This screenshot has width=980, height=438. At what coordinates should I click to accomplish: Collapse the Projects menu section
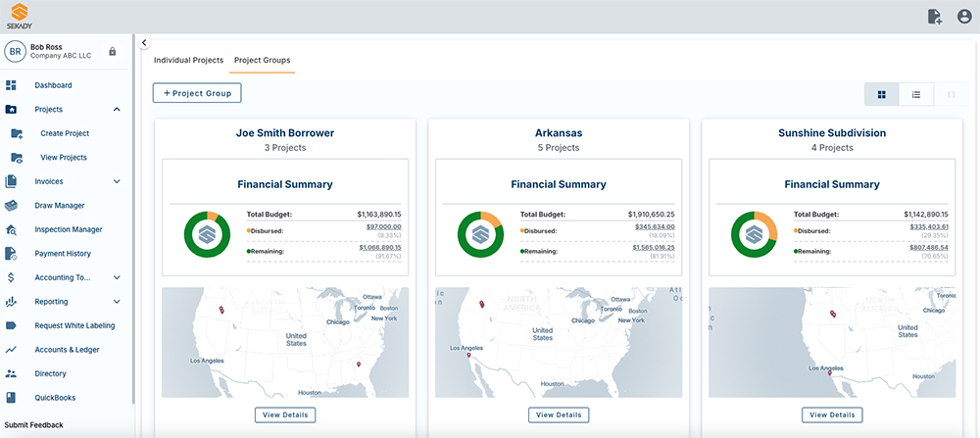point(117,110)
